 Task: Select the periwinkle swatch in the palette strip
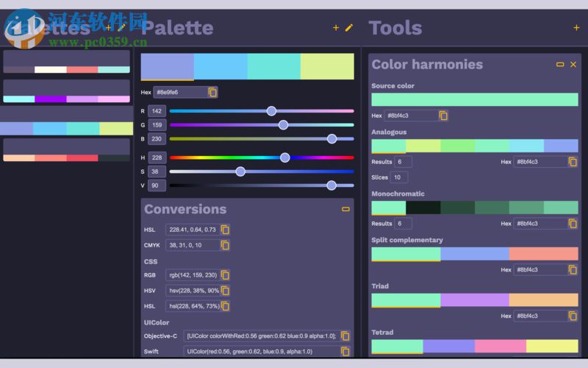coord(168,66)
